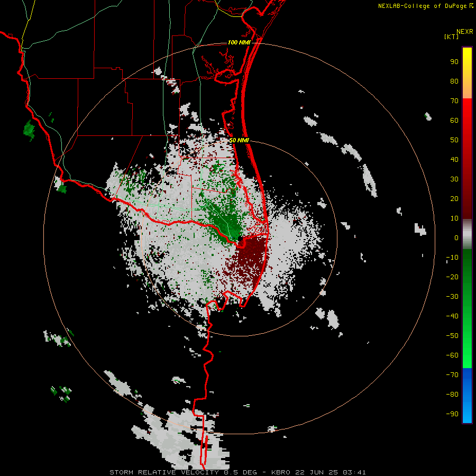Click the 60 value on velocity scale
This screenshot has width=476, height=476.
point(454,120)
